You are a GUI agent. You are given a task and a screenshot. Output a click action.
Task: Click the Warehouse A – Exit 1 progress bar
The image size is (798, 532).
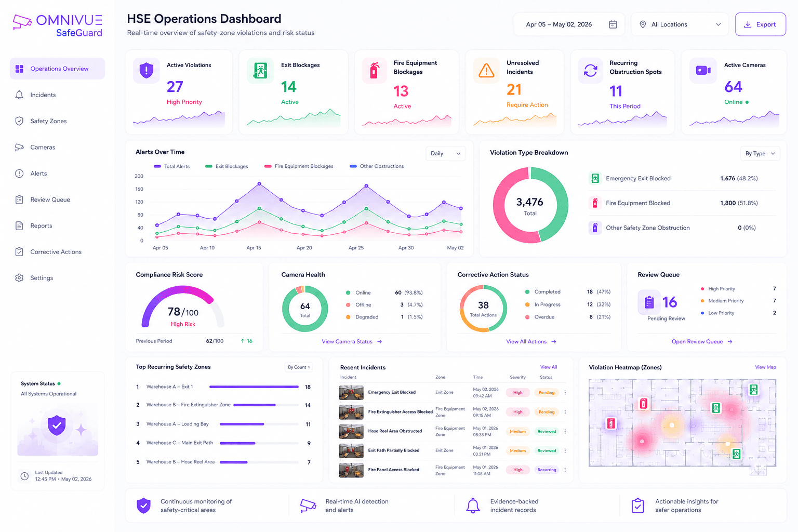click(x=254, y=387)
